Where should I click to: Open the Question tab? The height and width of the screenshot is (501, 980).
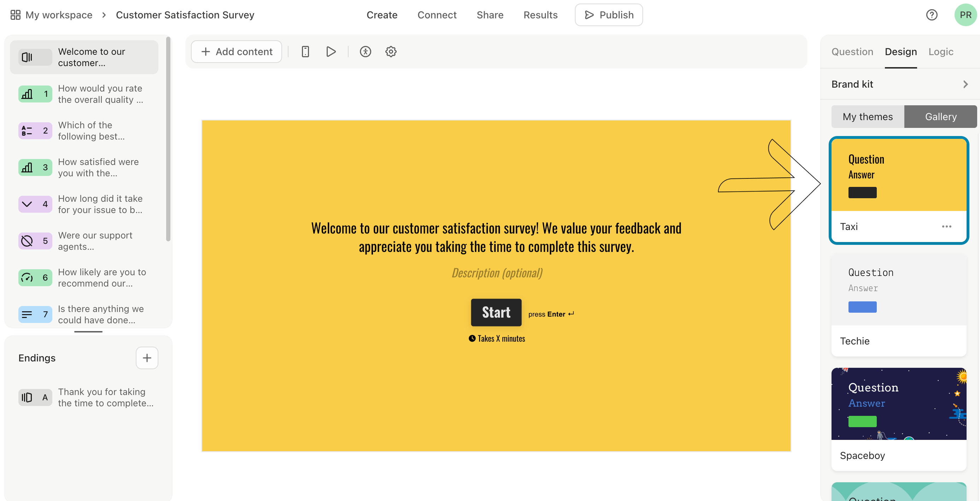pos(852,52)
